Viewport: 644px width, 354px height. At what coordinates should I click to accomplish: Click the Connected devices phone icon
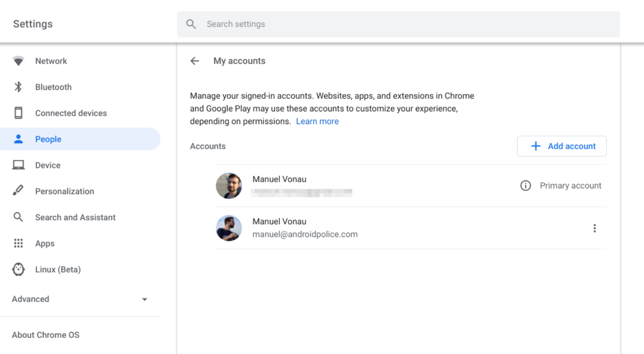coord(18,113)
